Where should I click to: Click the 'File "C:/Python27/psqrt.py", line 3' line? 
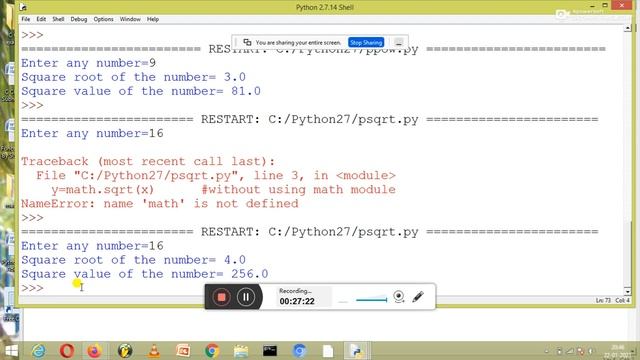[x=216, y=176]
